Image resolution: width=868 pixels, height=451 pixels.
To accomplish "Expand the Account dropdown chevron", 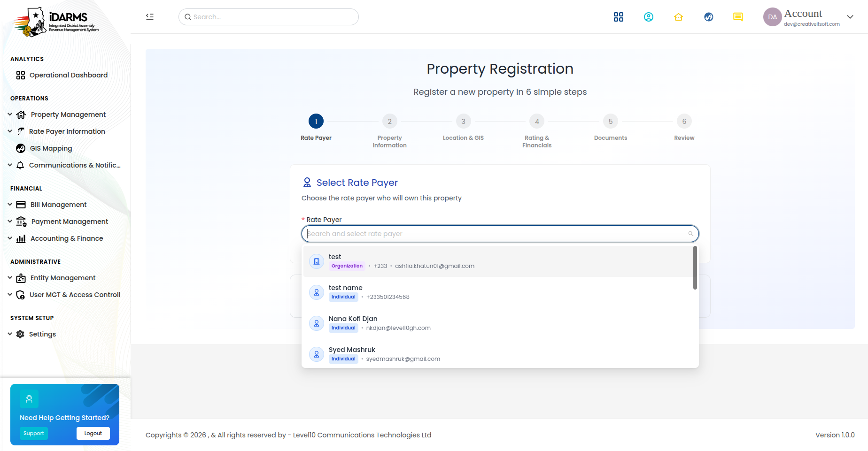I will coord(850,17).
